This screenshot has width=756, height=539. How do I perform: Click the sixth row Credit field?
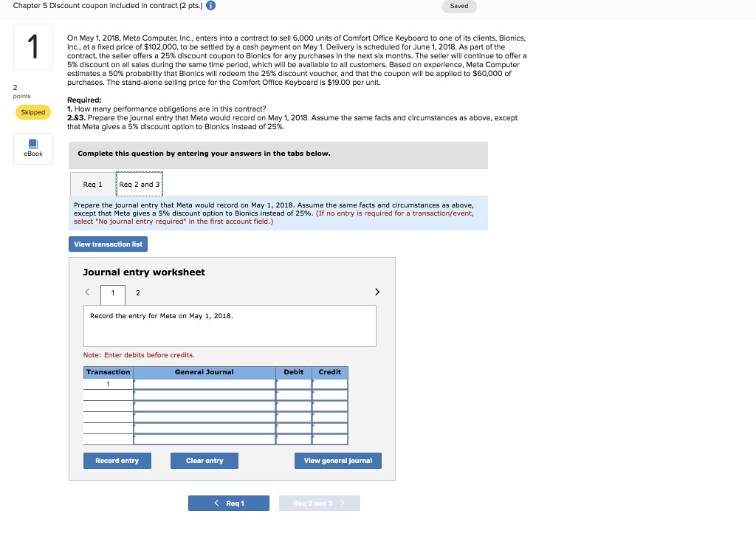click(330, 439)
